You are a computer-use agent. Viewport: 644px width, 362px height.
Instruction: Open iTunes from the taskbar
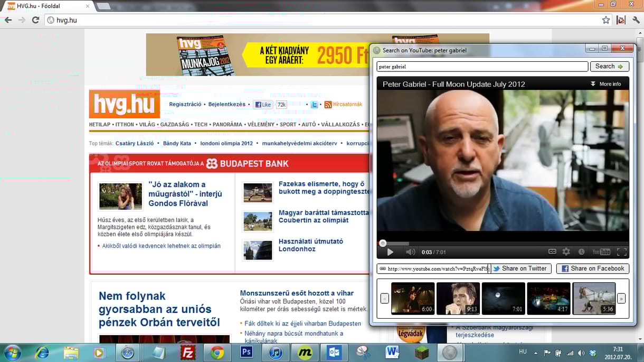click(x=276, y=352)
